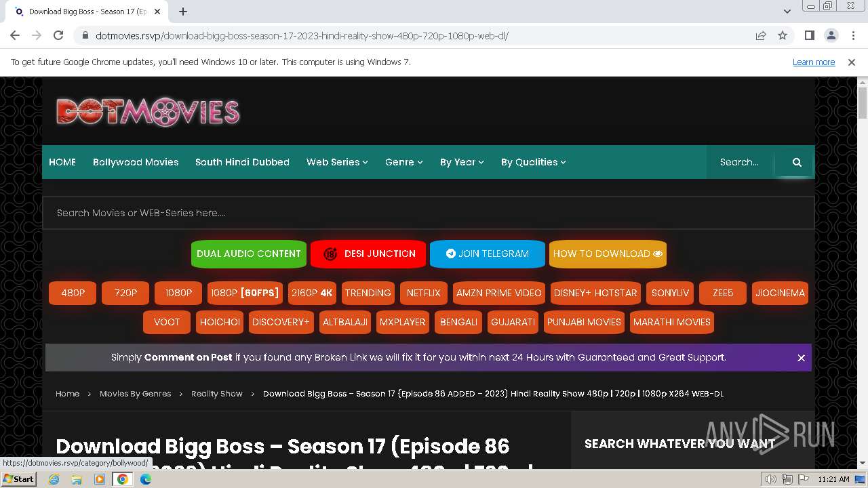The height and width of the screenshot is (488, 868).
Task: Share this page from the address bar
Action: click(x=761, y=36)
